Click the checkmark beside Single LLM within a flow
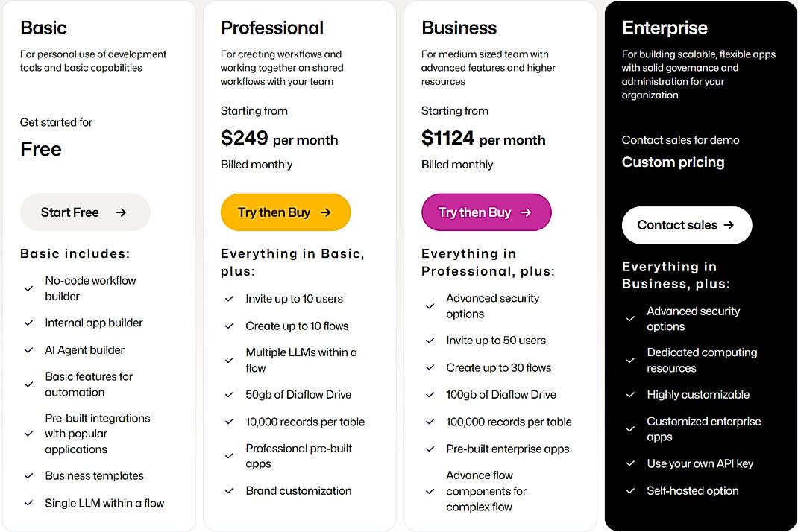 (x=28, y=503)
